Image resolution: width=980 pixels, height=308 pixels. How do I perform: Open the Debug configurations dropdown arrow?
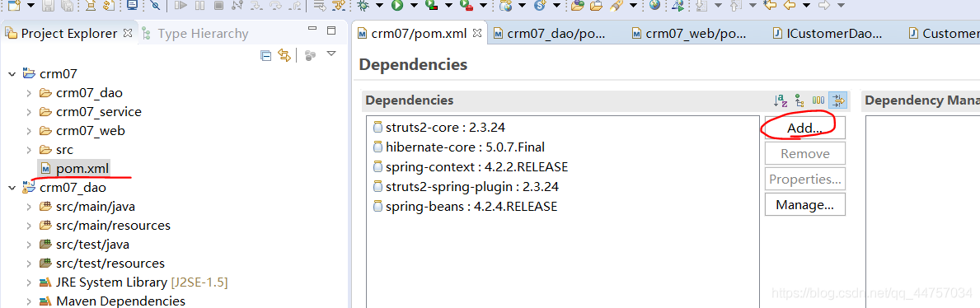click(x=379, y=6)
